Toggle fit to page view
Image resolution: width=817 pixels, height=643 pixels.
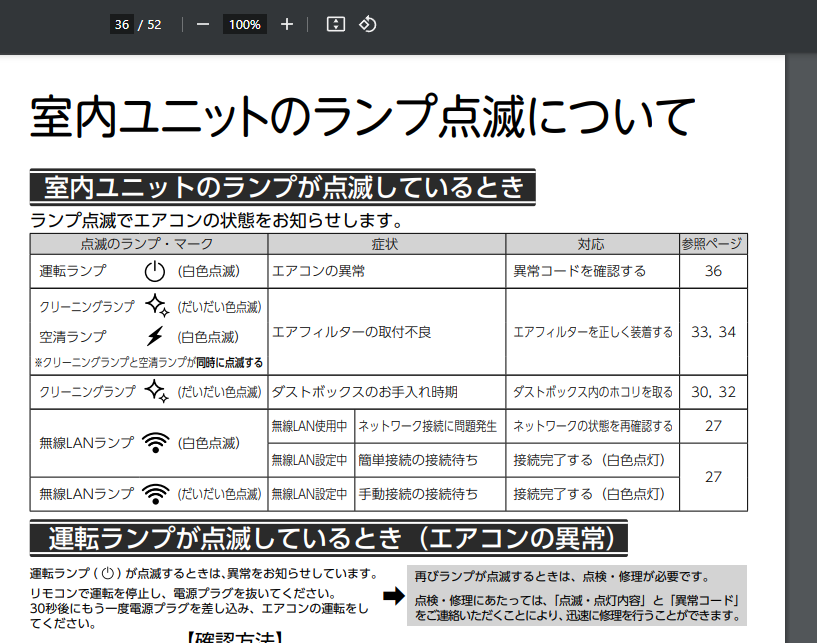(336, 24)
